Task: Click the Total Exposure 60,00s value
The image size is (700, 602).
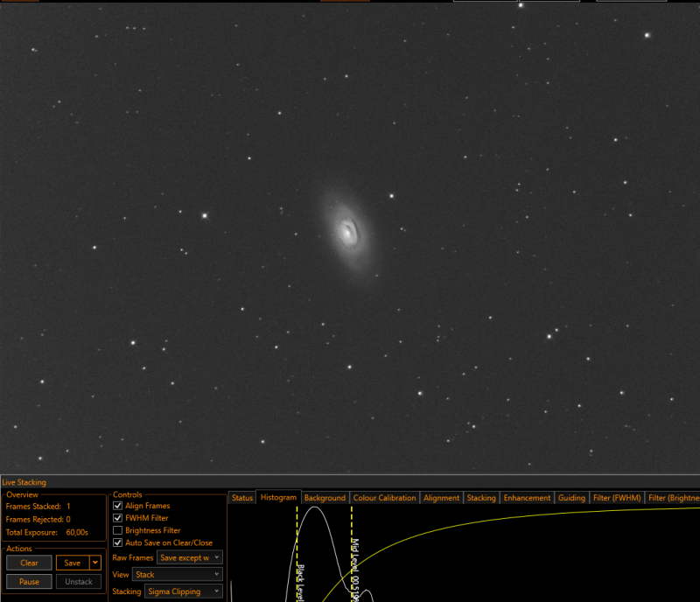Action: [77, 532]
